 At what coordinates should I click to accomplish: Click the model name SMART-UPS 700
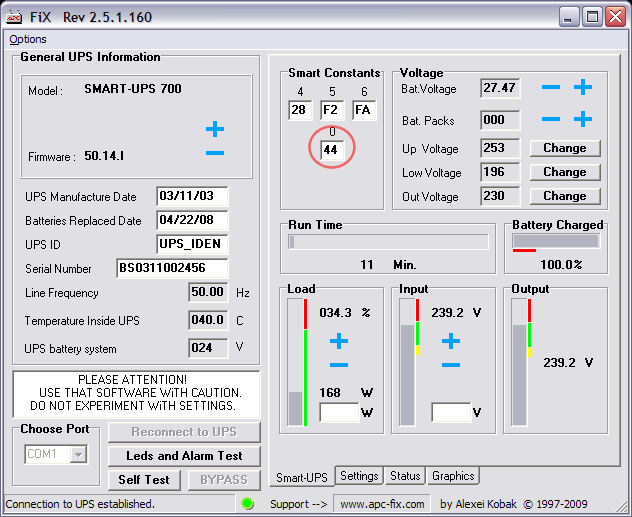(x=133, y=89)
